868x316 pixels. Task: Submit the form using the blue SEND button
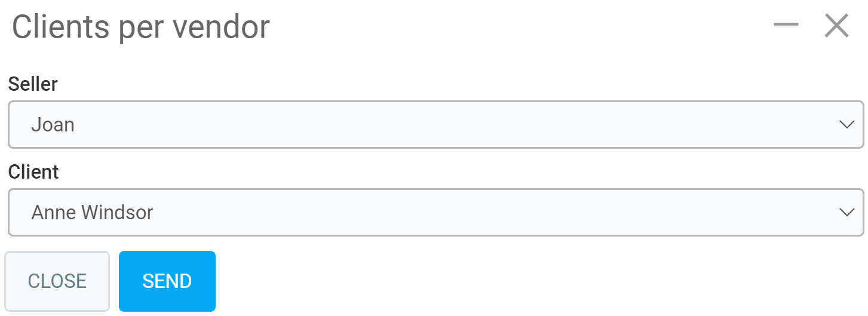click(x=167, y=281)
